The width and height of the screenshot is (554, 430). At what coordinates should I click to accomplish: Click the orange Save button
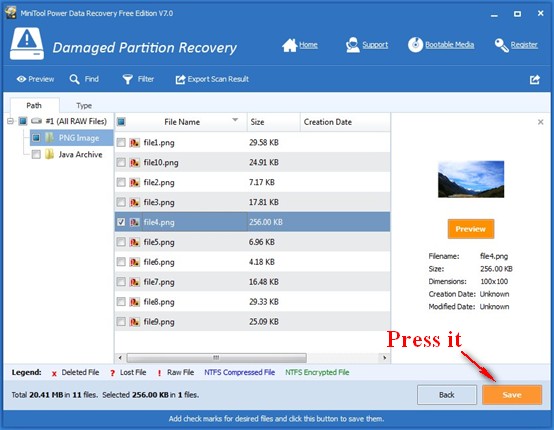512,395
